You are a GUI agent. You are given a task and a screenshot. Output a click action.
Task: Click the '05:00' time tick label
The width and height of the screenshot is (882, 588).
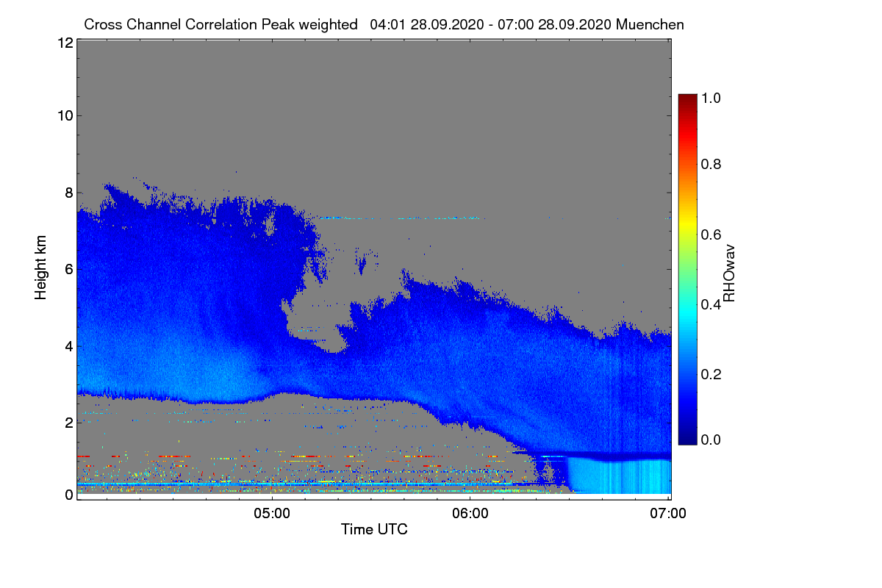pyautogui.click(x=271, y=514)
